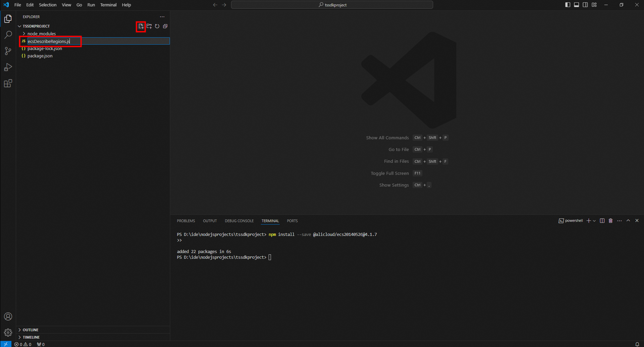Switch to the PROBLEMS tab

point(186,221)
